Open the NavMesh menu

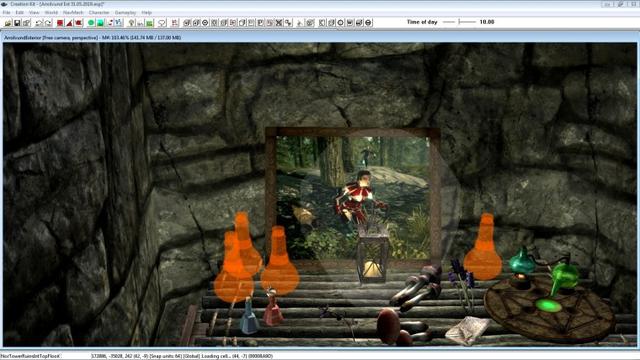73,13
